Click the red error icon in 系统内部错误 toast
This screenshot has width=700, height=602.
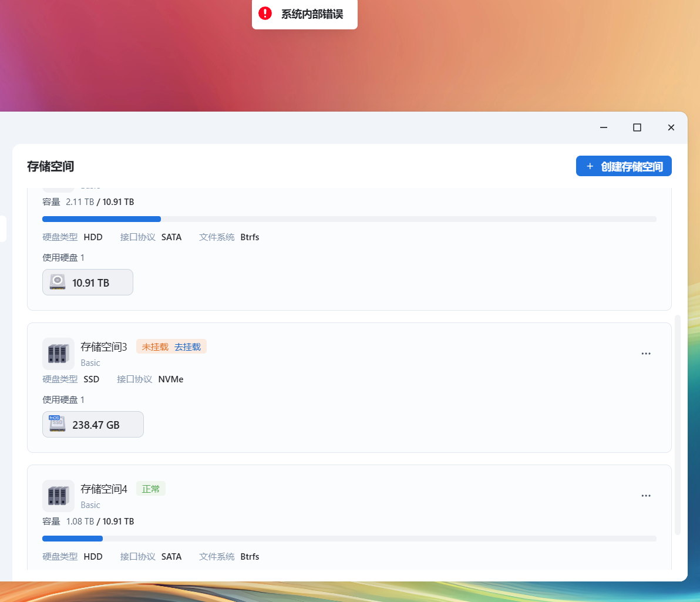[265, 14]
